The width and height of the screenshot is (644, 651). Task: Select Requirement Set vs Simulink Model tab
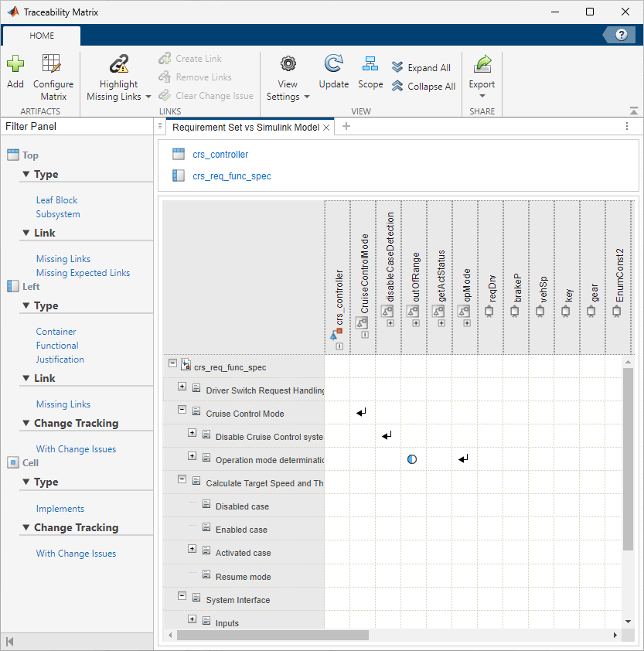pyautogui.click(x=246, y=127)
